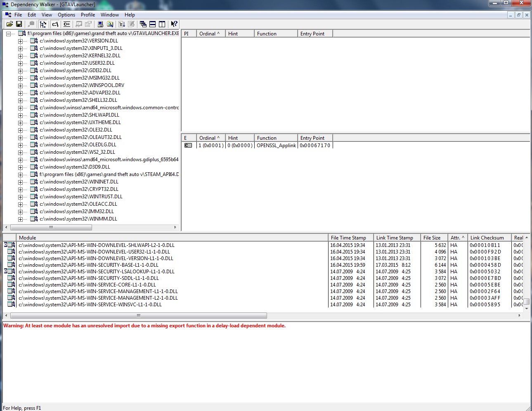This screenshot has width=532, height=411.
Task: Cascade windows using the toolbar icon
Action: tap(143, 24)
